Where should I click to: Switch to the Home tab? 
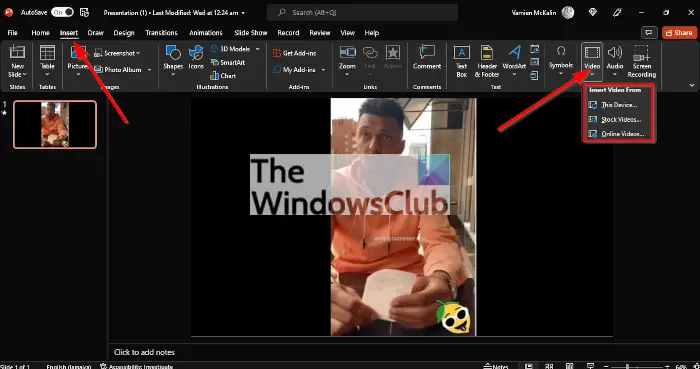pos(40,33)
